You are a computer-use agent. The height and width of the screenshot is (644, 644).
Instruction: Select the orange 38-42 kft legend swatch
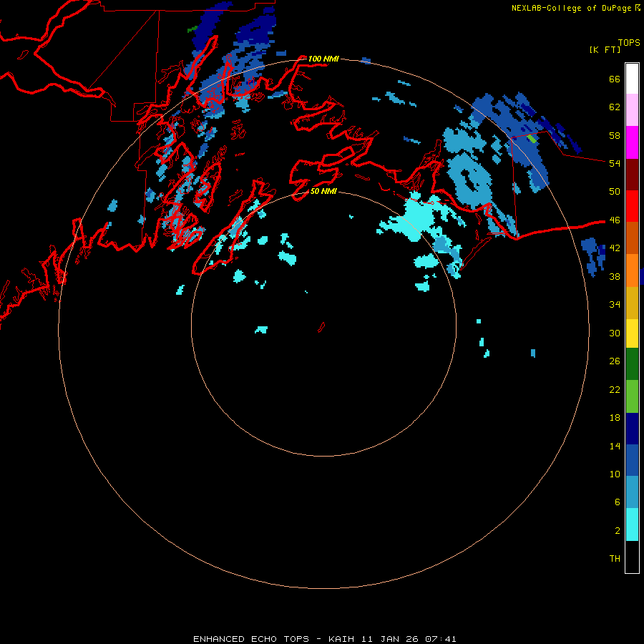pyautogui.click(x=632, y=270)
